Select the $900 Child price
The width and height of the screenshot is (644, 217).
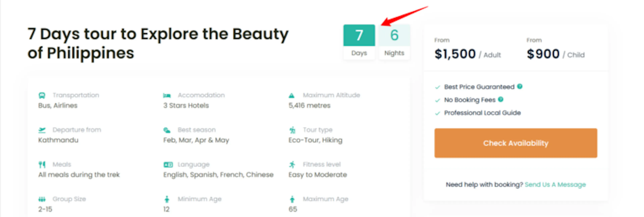point(555,54)
